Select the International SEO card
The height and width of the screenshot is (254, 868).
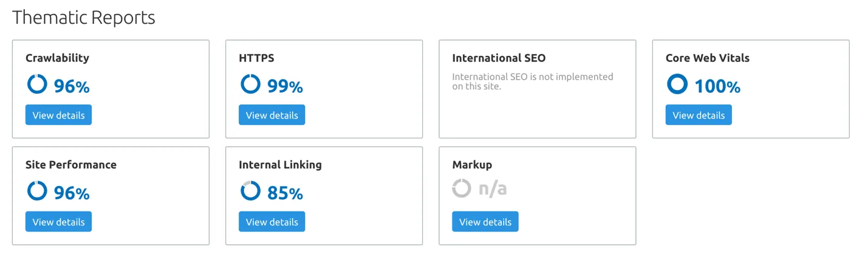tap(537, 89)
